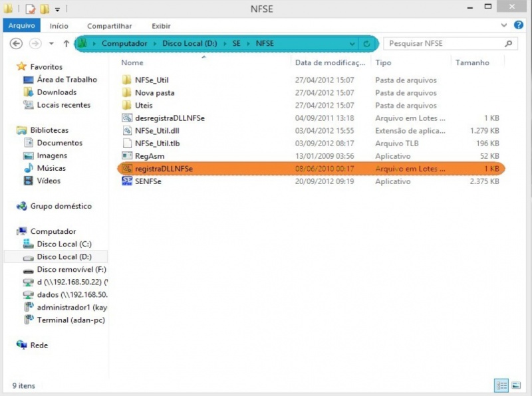This screenshot has width=532, height=396.
Task: Switch to details view layout
Action: [501, 385]
